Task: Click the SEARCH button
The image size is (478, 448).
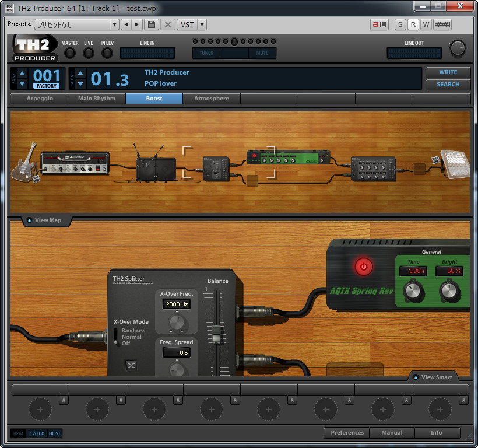Action: (x=448, y=84)
